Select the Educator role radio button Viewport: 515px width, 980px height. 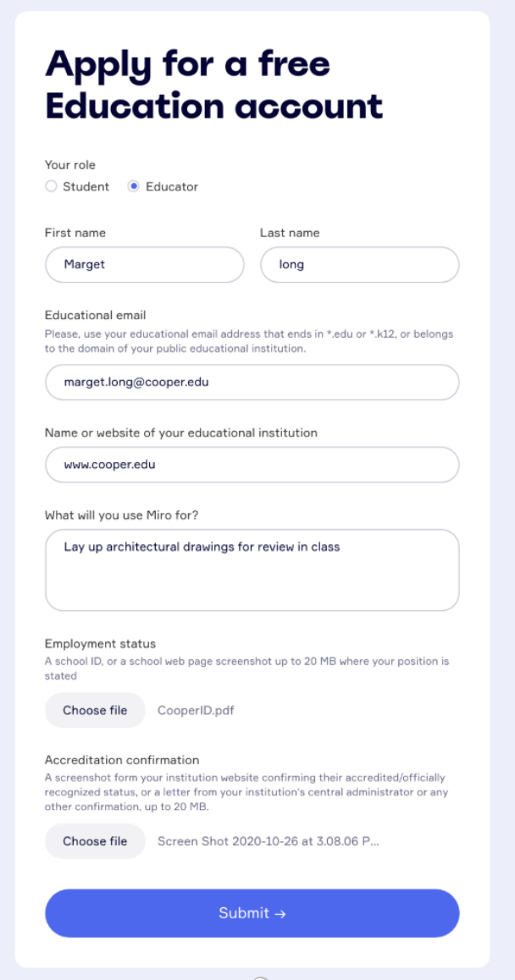(x=134, y=187)
